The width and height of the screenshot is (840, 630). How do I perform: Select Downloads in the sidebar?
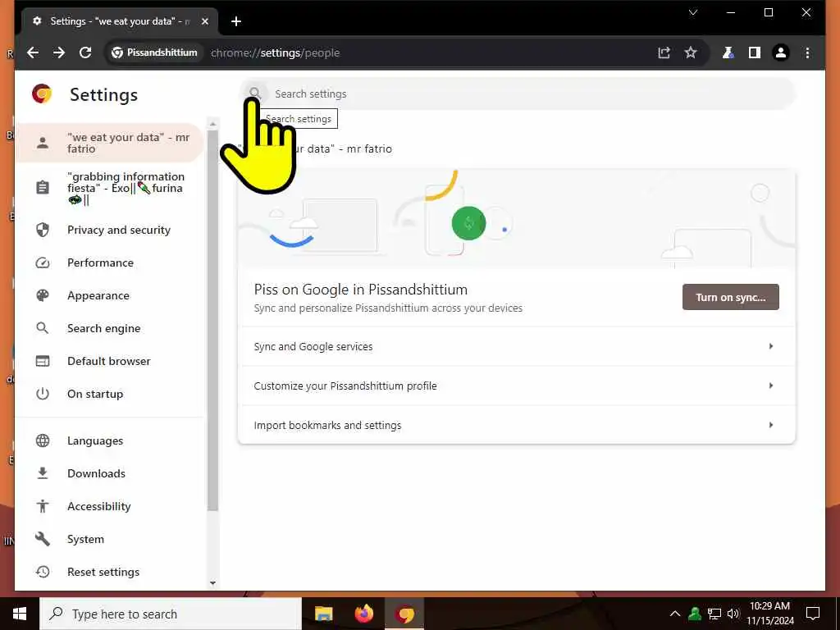(x=110, y=473)
